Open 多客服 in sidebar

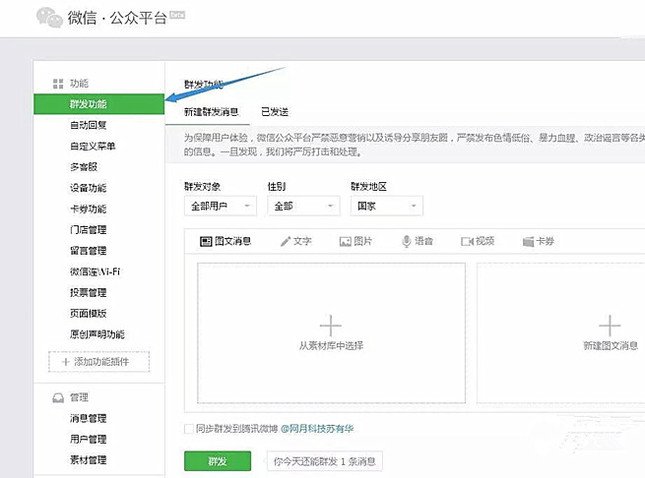84,167
